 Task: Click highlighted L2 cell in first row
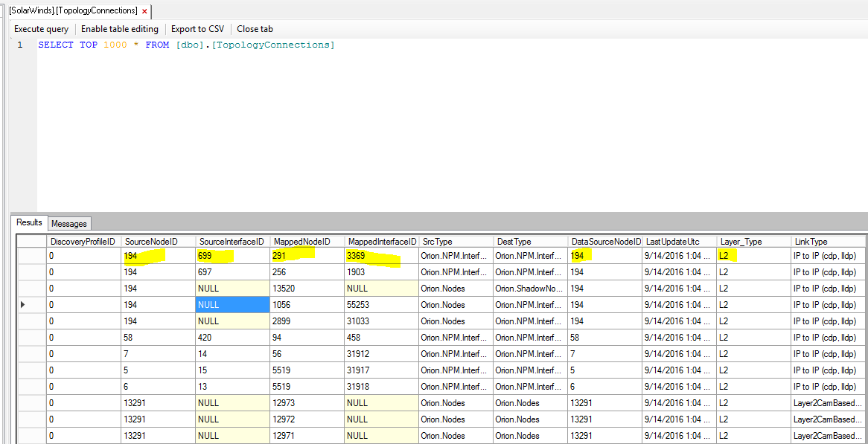[754, 255]
